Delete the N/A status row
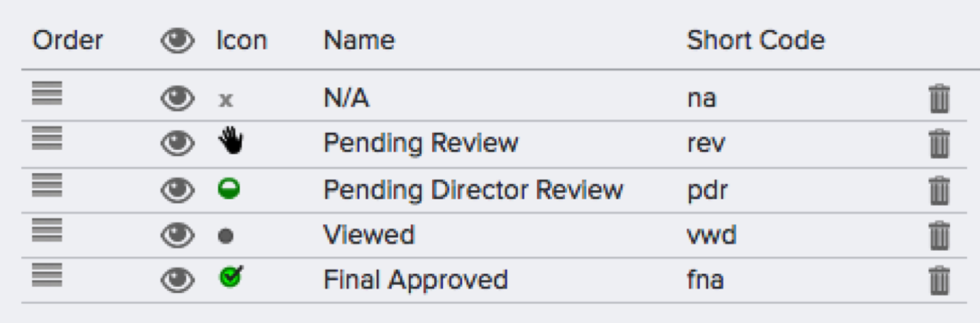The image size is (980, 323). [939, 99]
